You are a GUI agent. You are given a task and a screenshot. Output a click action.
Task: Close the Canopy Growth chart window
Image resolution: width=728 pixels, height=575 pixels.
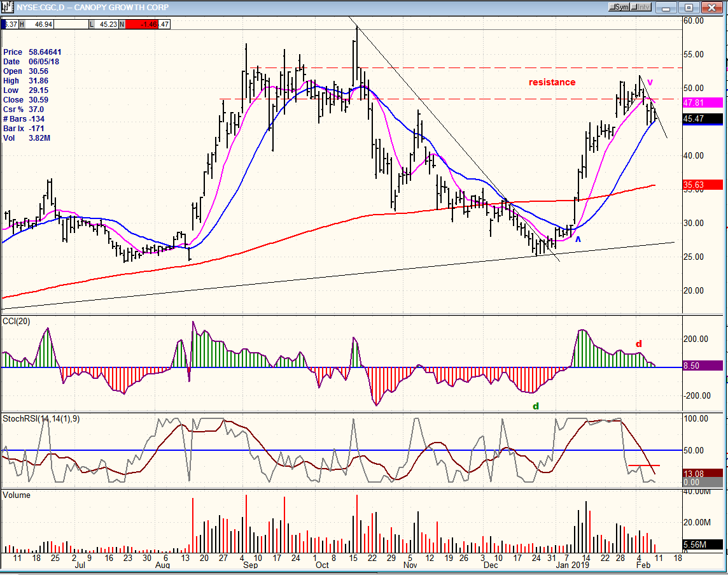point(711,8)
